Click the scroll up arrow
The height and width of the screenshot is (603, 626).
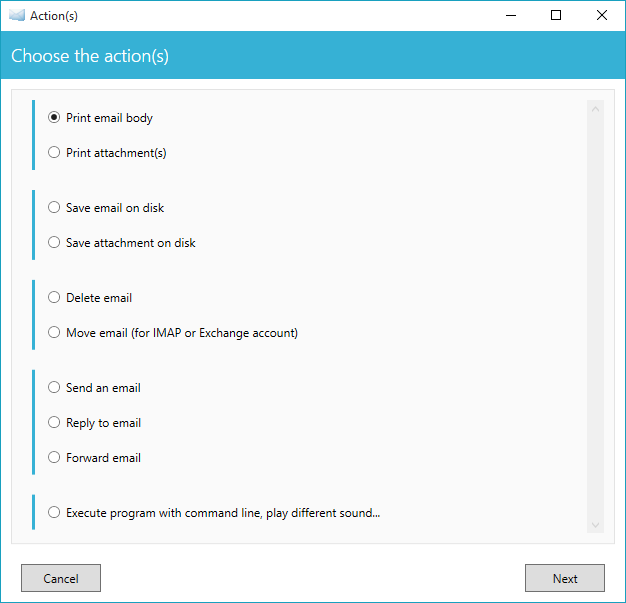[x=595, y=109]
